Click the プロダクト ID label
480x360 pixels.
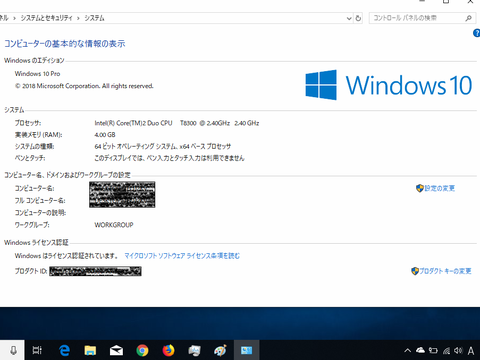tap(31, 271)
